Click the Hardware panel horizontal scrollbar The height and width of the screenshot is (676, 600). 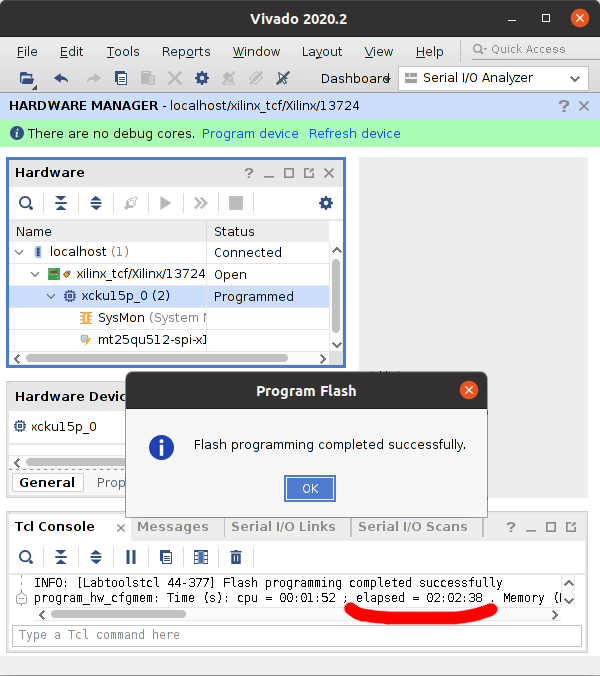pos(157,358)
